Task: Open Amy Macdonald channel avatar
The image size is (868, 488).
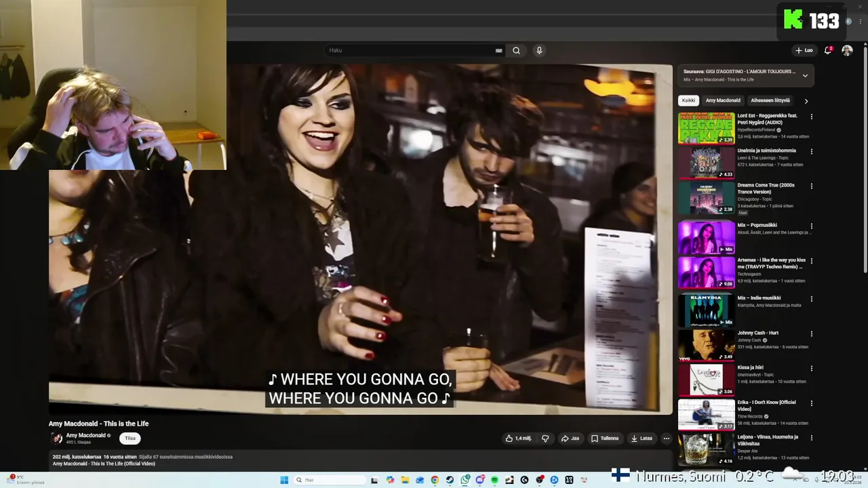Action: point(57,439)
